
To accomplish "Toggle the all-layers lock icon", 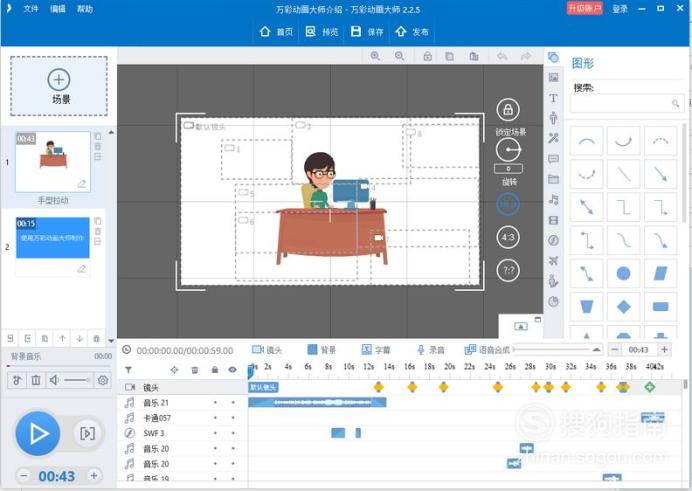I will [214, 370].
